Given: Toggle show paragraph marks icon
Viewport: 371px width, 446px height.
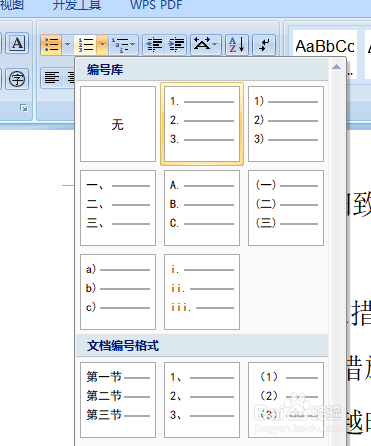Looking at the screenshot, I should pos(264,44).
